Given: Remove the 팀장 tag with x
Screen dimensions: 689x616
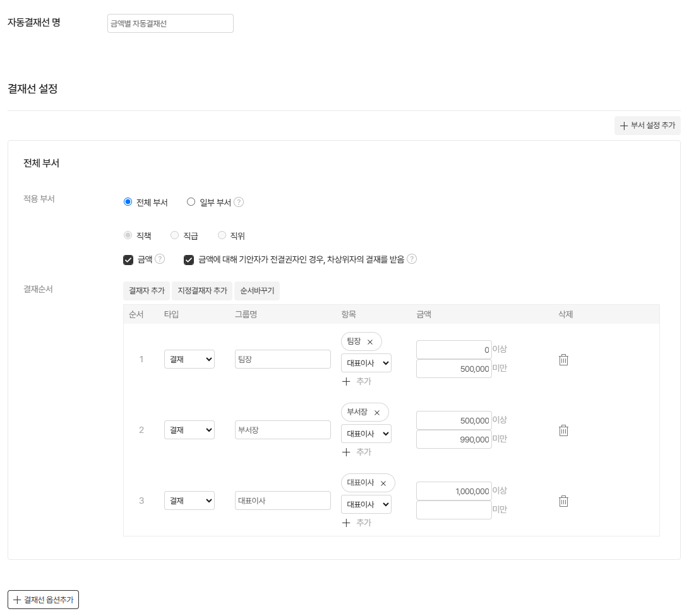Looking at the screenshot, I should point(370,342).
